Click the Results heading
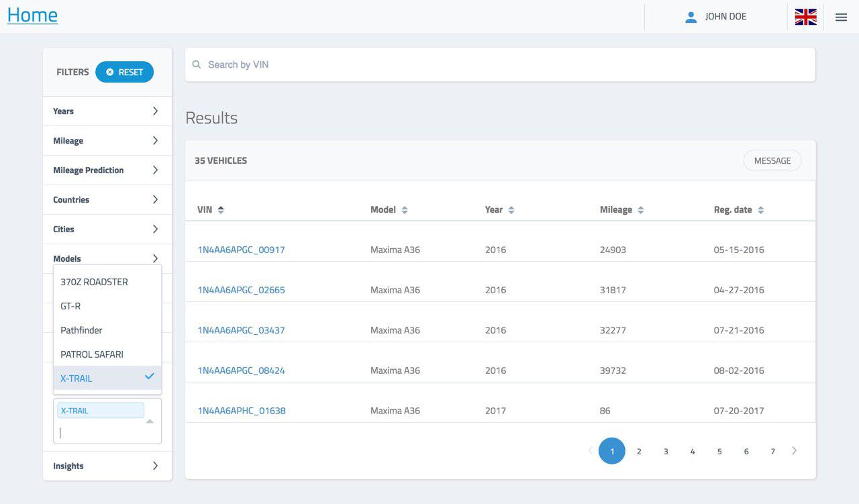The image size is (859, 504). click(211, 117)
